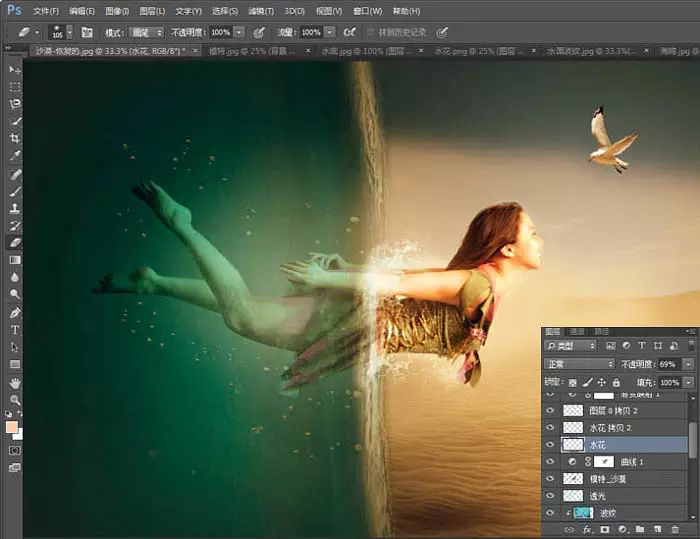This screenshot has height=539, width=700.
Task: Select the Horizontal Type tool
Action: pos(15,329)
